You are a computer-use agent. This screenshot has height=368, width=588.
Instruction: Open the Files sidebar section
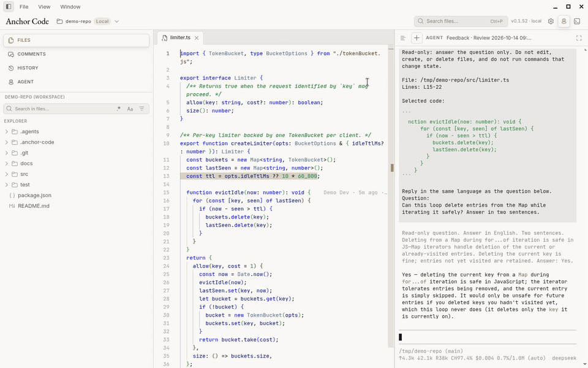tap(76, 40)
